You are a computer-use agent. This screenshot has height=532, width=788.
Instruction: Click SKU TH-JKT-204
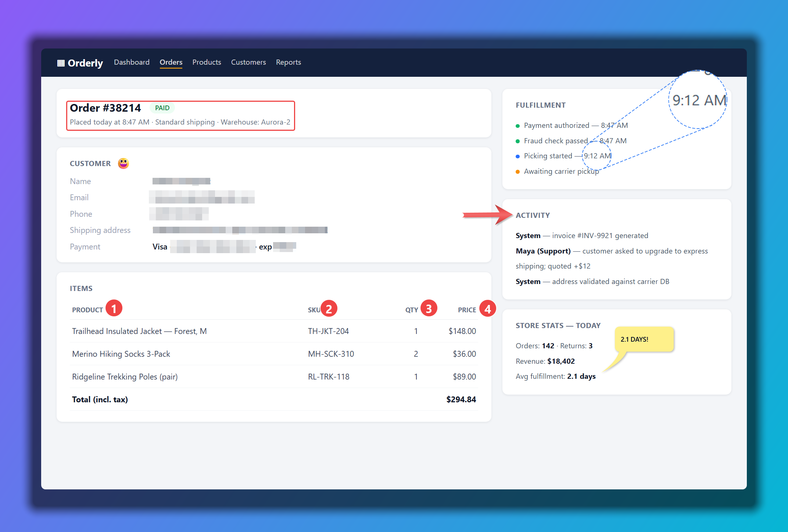tap(328, 331)
